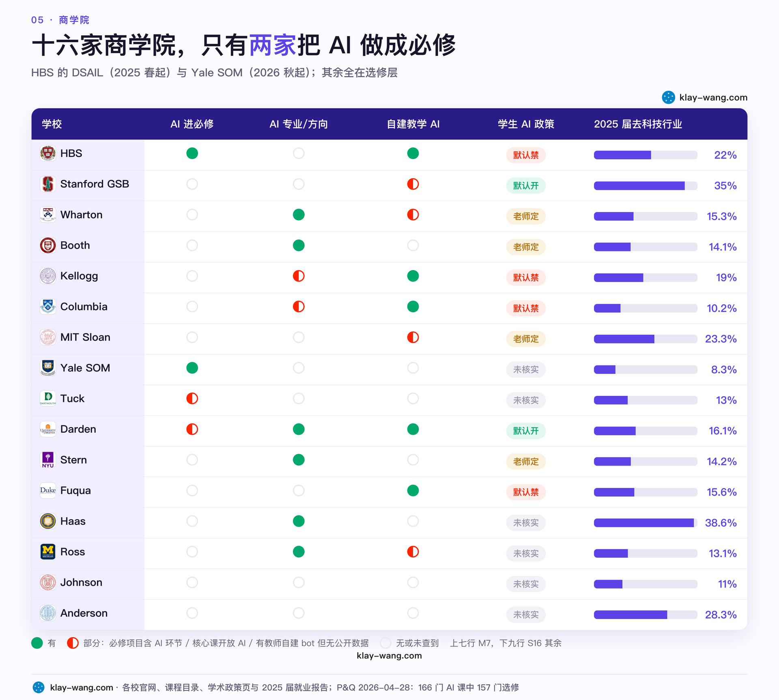Click the Yale SOM shield logo

click(48, 368)
